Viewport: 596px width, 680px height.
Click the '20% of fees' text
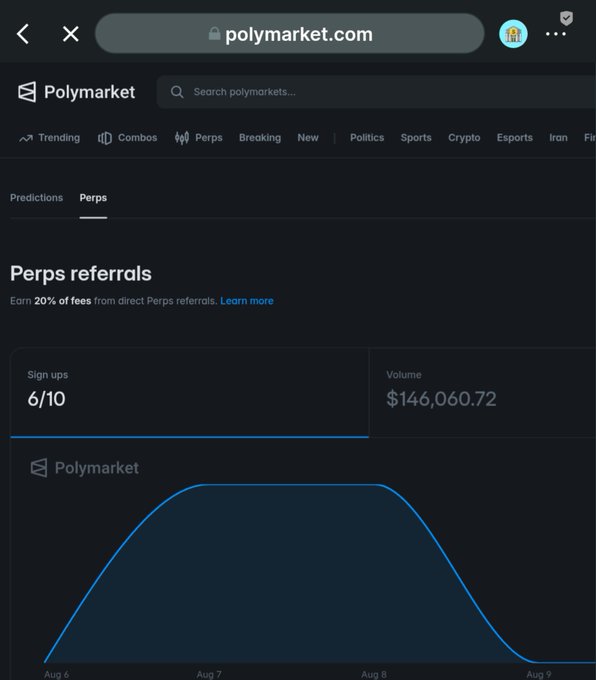[63, 301]
